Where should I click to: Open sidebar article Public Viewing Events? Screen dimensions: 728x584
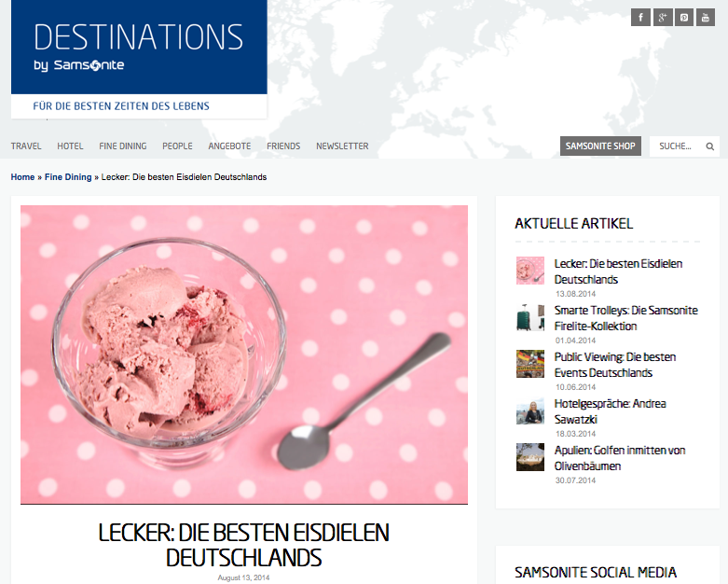[x=614, y=365]
